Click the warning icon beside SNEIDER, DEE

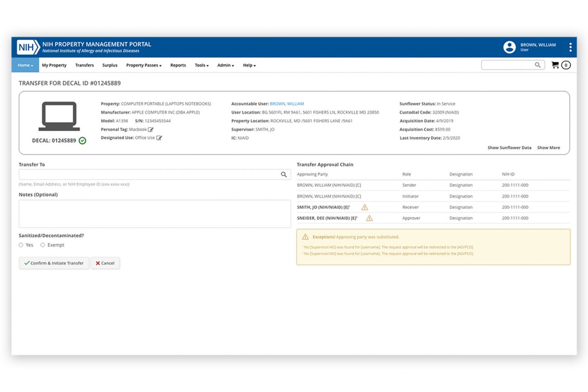(x=369, y=218)
